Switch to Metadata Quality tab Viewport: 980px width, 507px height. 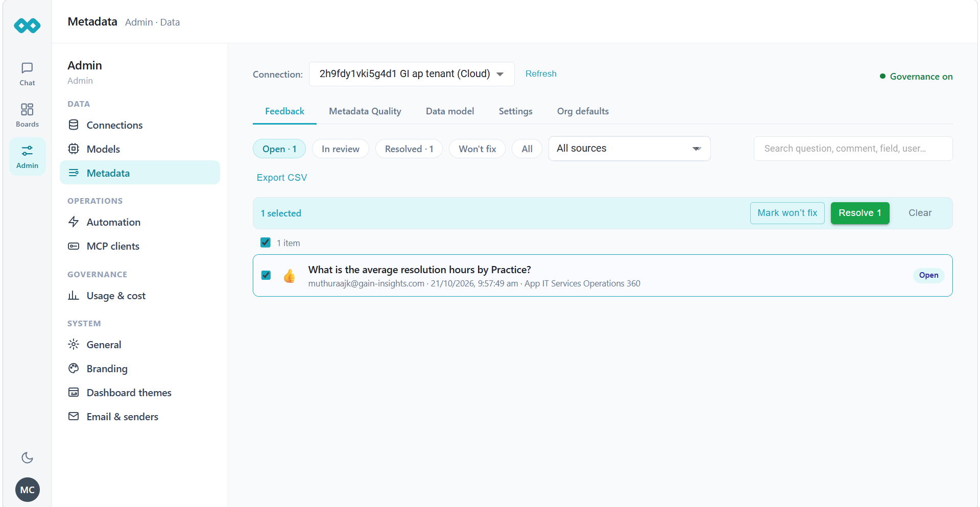[365, 111]
